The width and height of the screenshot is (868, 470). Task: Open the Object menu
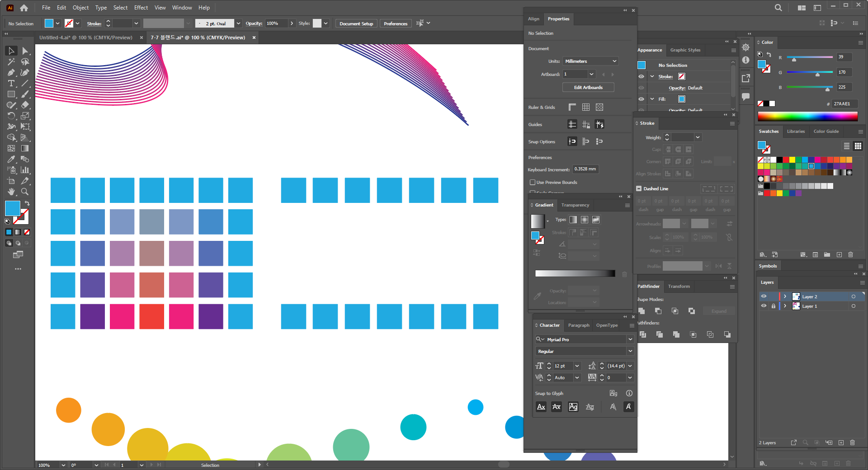click(81, 8)
